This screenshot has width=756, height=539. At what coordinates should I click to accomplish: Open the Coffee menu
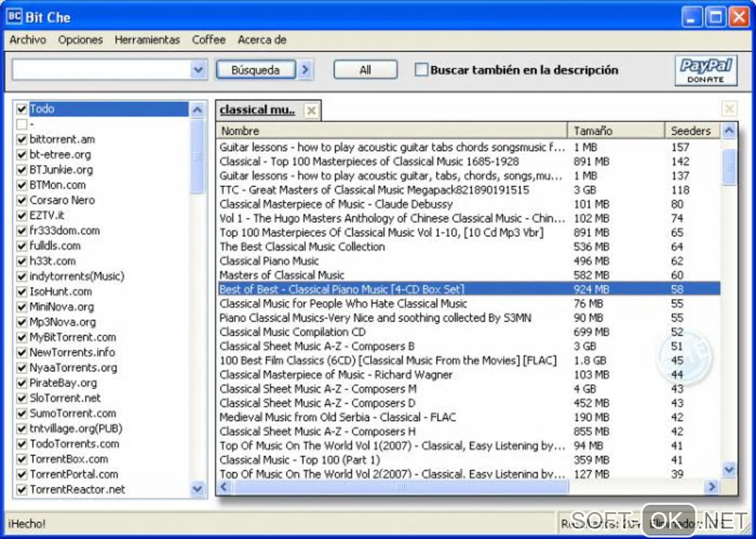[209, 39]
